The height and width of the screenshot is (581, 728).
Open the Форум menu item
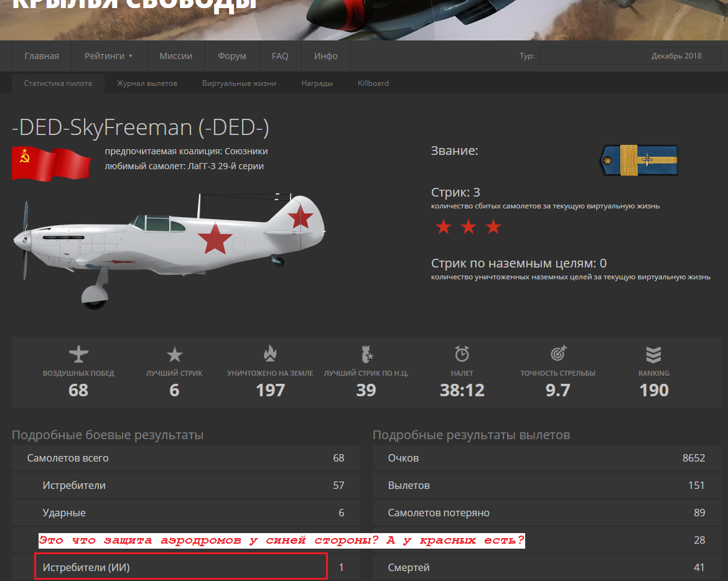pyautogui.click(x=232, y=56)
